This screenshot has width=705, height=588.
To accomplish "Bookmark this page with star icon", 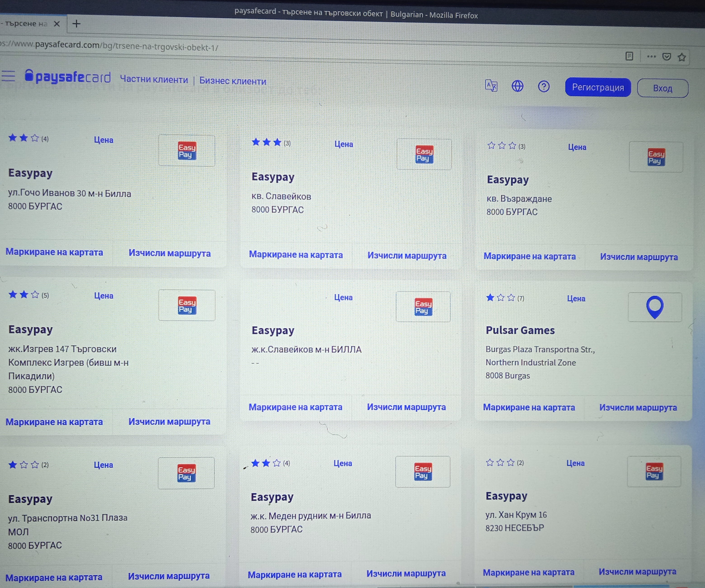I will point(681,57).
